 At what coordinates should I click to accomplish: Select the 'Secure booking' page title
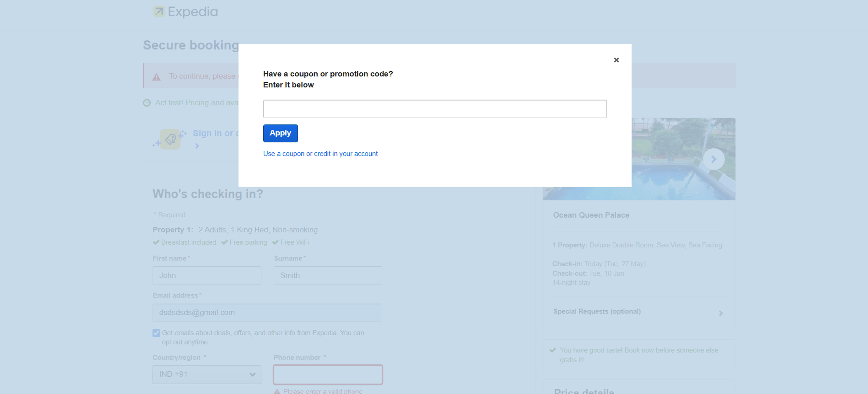coord(191,45)
